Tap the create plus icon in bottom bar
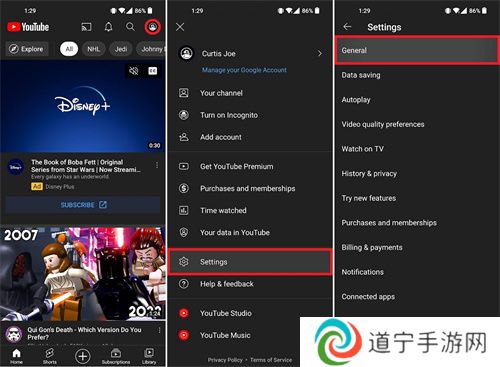This screenshot has height=367, width=500. 83,356
